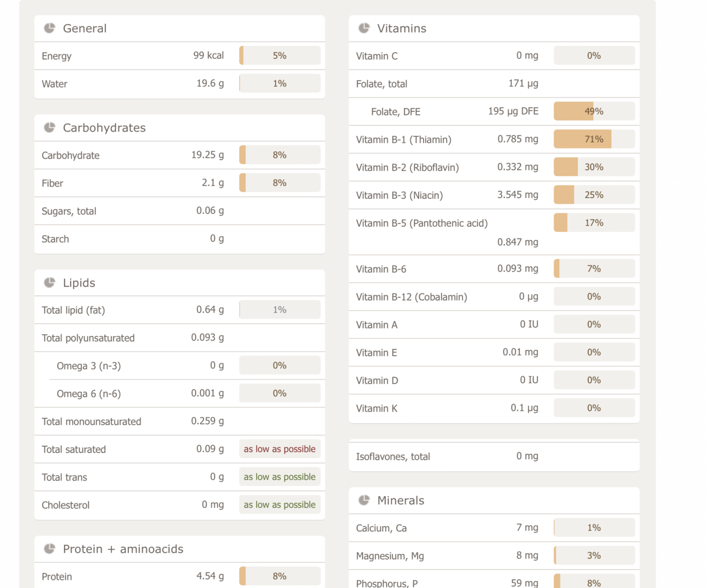Click the Calcium 1% progress bar

click(594, 528)
